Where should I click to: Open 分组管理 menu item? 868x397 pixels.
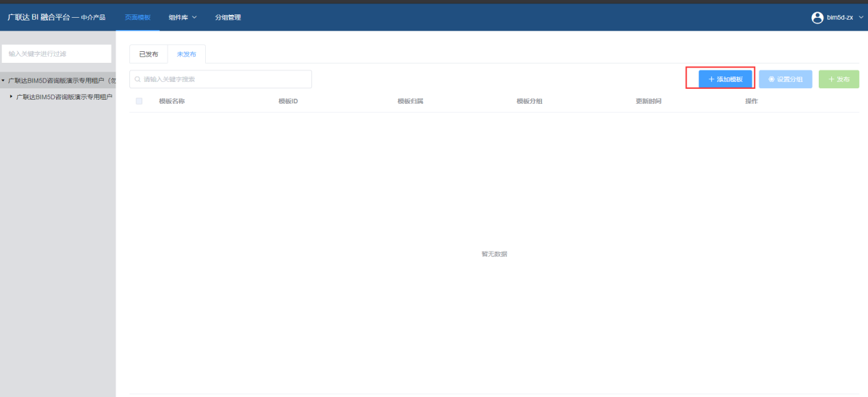(228, 17)
